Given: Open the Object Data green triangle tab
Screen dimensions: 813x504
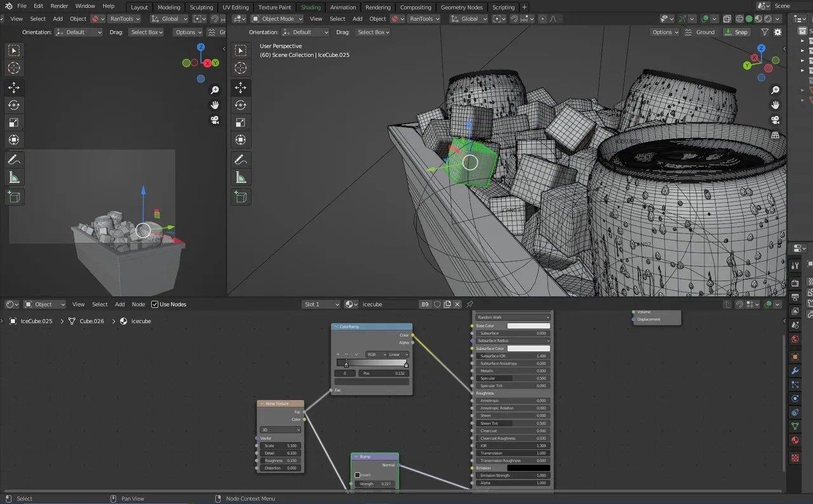Looking at the screenshot, I should [x=795, y=427].
